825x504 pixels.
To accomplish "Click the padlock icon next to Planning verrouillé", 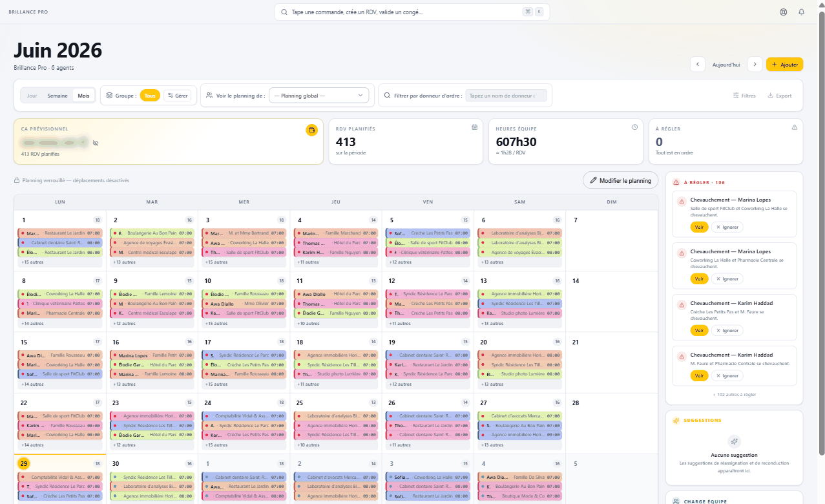I will coord(17,181).
